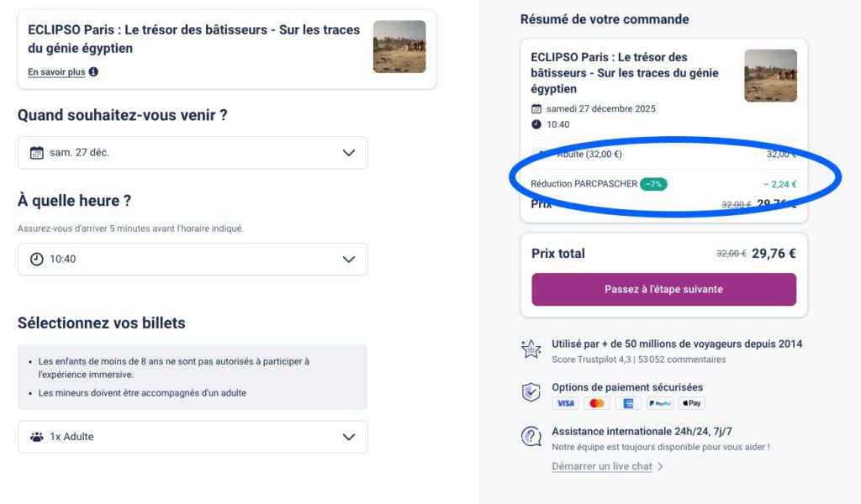Click the clock icon in the time selector
The height and width of the screenshot is (504, 861).
(x=37, y=259)
